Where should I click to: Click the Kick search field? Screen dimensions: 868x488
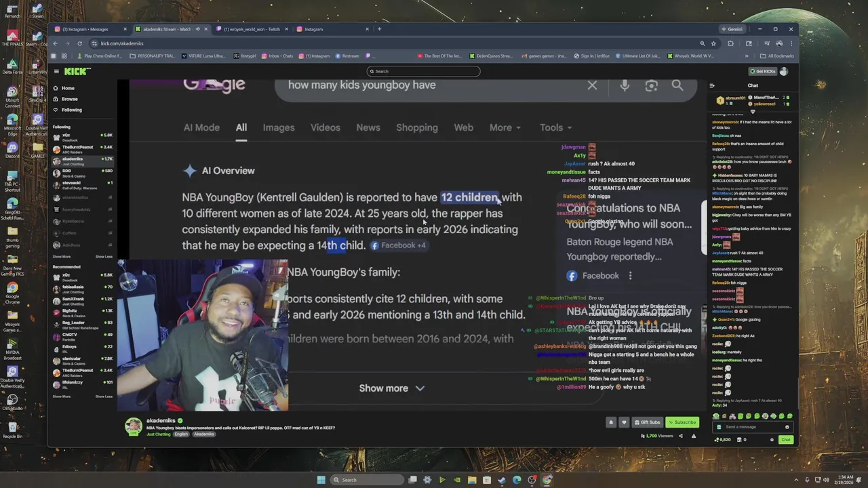[x=423, y=71]
